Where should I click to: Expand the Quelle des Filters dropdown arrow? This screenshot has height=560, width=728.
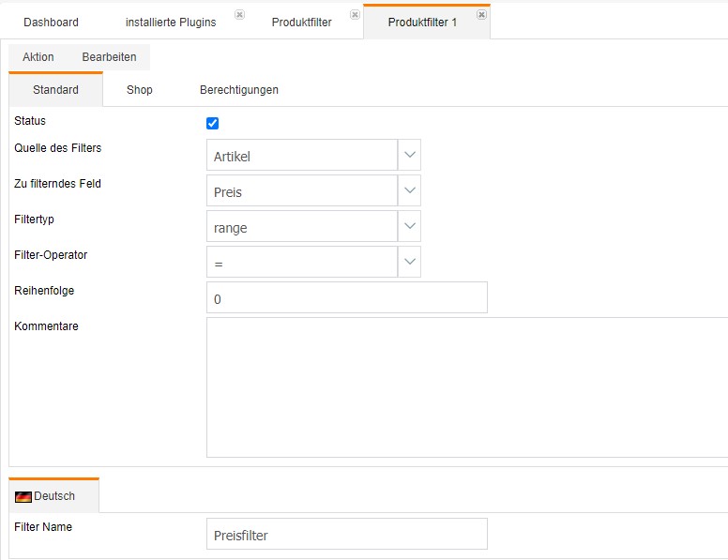point(409,155)
